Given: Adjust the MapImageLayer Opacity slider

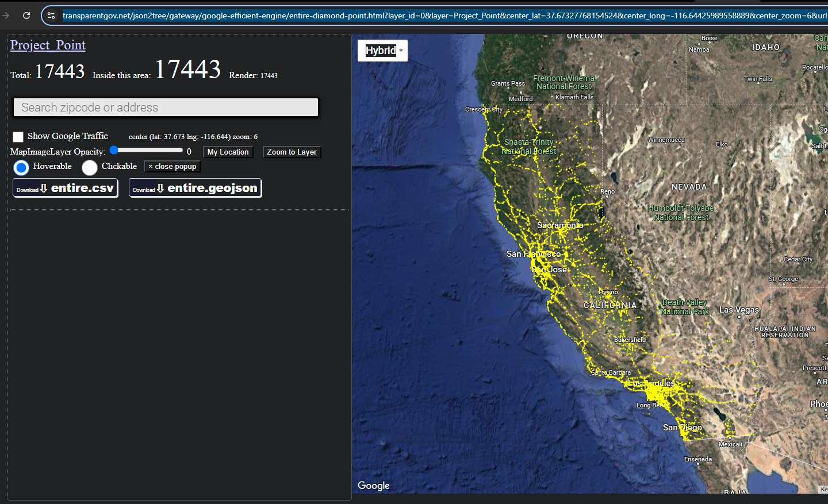Looking at the screenshot, I should pos(147,151).
